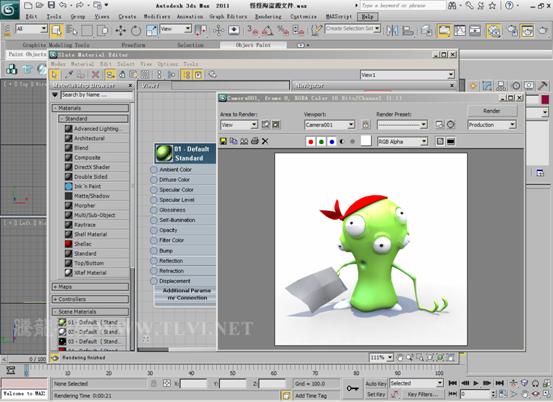Viewport: 553px width, 402px height.
Task: Save the rendered image with disk icon
Action: click(223, 141)
